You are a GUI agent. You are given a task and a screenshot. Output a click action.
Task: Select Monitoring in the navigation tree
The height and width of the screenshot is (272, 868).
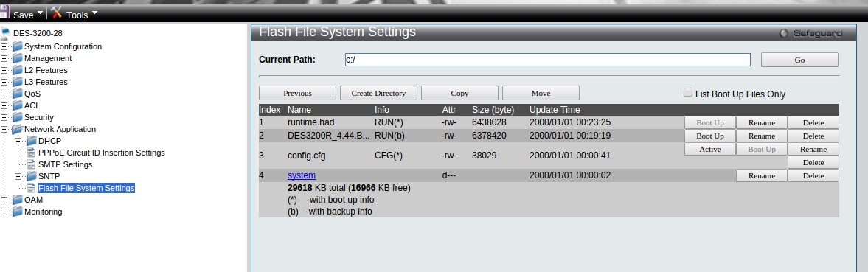pyautogui.click(x=44, y=212)
